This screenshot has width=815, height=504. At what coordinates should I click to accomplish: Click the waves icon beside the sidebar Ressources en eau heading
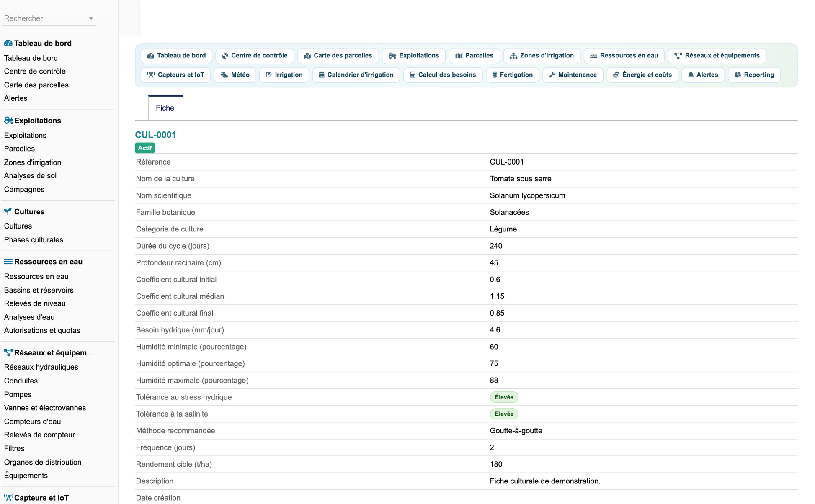(8, 262)
